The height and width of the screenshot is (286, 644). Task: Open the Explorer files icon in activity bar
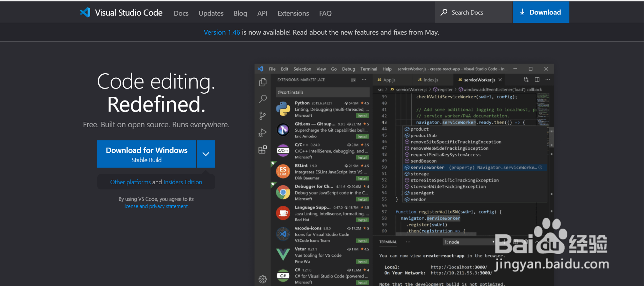pyautogui.click(x=263, y=82)
